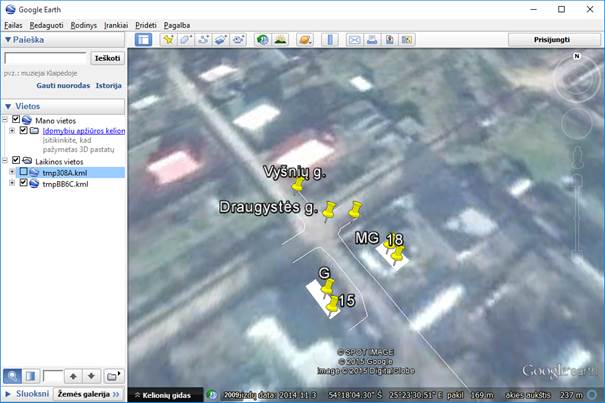This screenshot has width=605, height=403.
Task: Click the pushpin labeled 15
Action: point(332,304)
